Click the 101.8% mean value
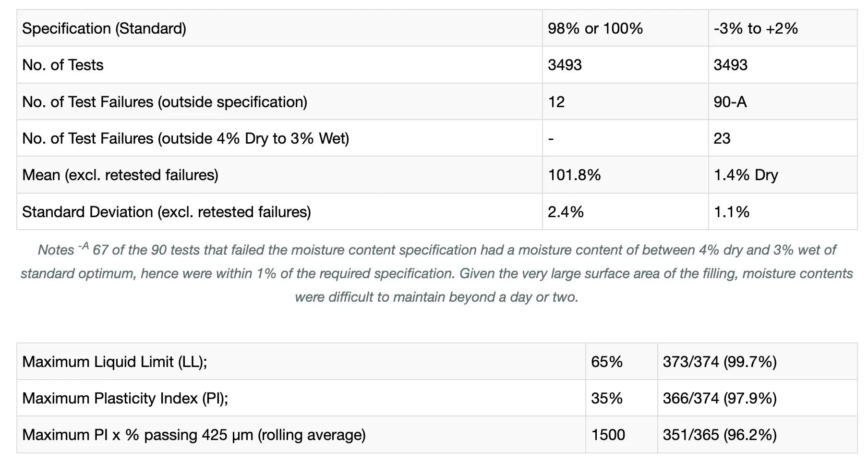This screenshot has width=868, height=465. [x=626, y=175]
